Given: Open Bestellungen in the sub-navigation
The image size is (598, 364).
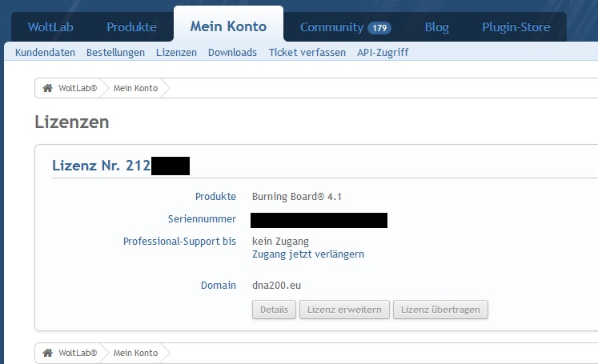Looking at the screenshot, I should pyautogui.click(x=115, y=53).
